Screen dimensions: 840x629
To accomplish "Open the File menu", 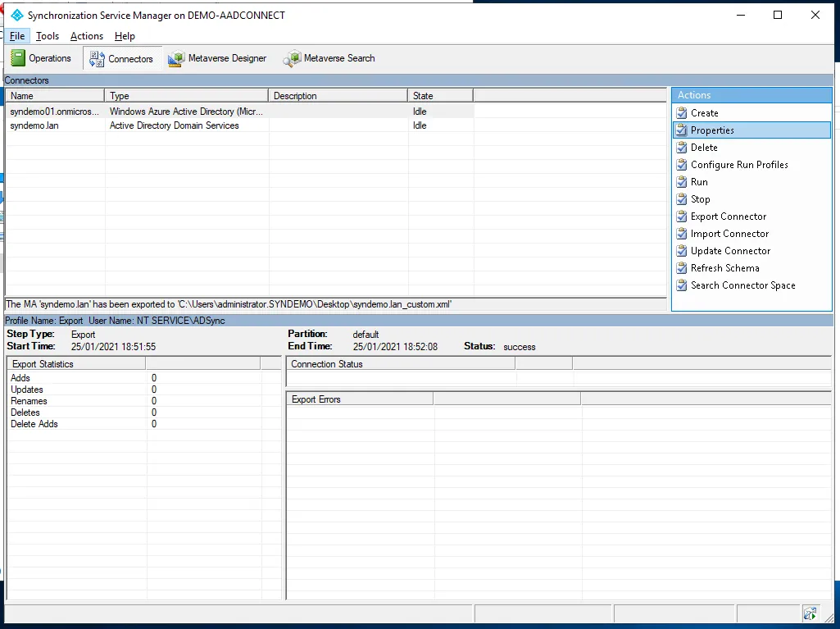I will (17, 36).
